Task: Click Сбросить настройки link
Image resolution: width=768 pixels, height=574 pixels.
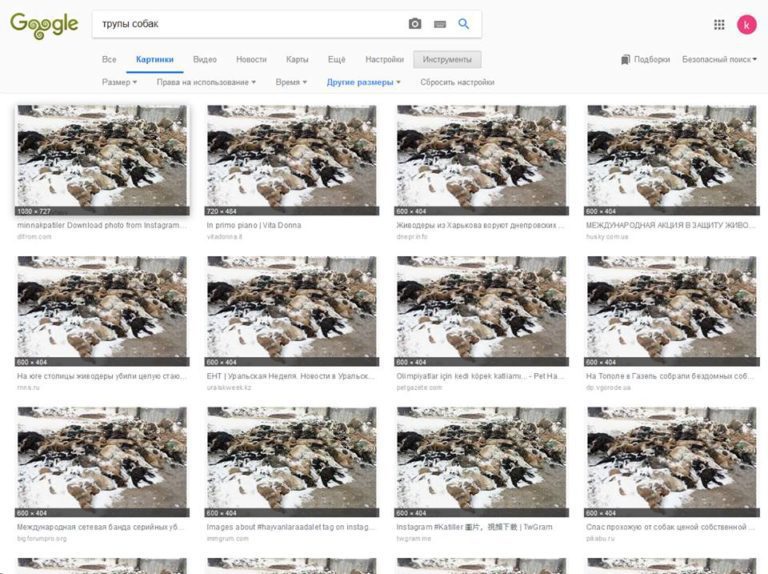Action: (x=457, y=82)
